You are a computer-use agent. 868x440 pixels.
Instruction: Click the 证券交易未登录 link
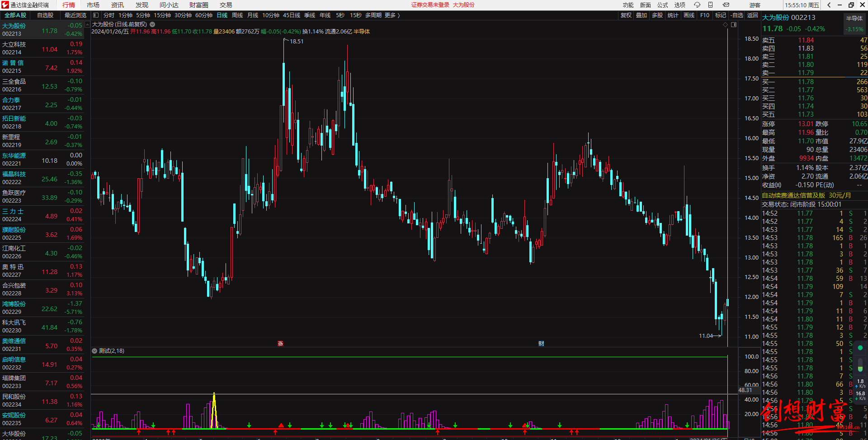pyautogui.click(x=430, y=5)
